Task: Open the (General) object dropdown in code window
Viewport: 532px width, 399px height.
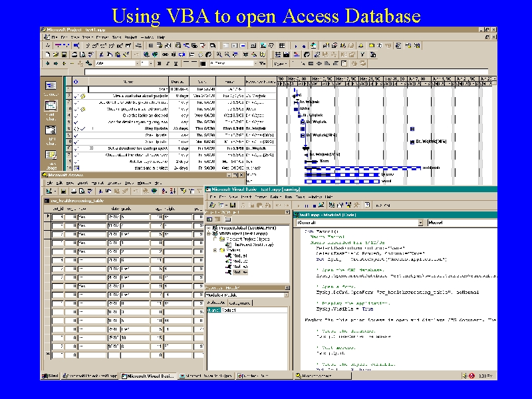Action: point(420,223)
